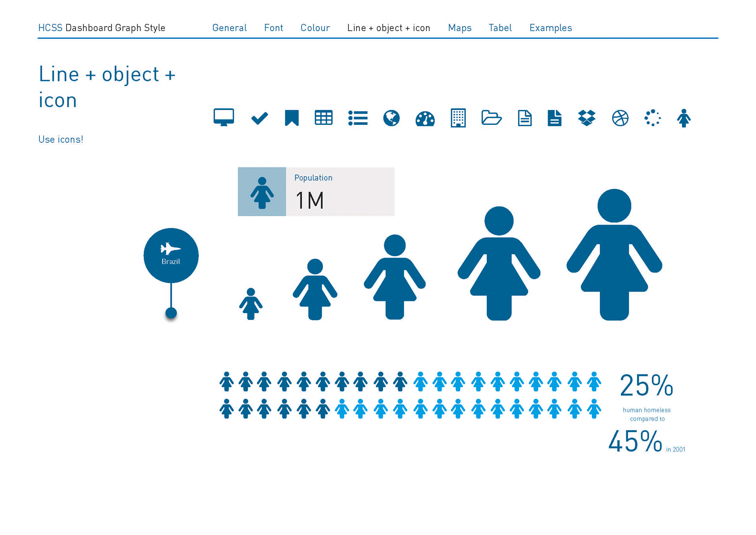Click the dashboard gauge icon
Image resolution: width=756 pixels, height=535 pixels.
click(x=425, y=119)
